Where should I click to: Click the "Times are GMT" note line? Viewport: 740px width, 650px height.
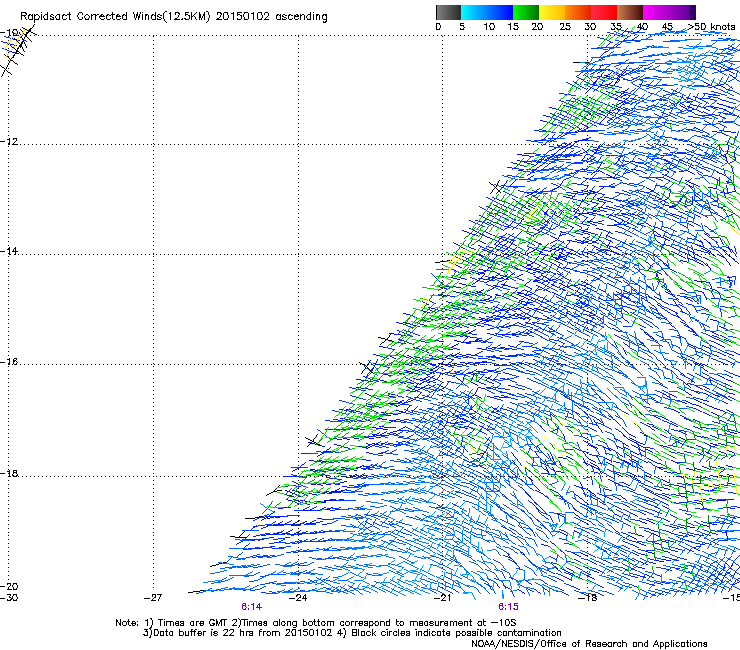pyautogui.click(x=316, y=623)
